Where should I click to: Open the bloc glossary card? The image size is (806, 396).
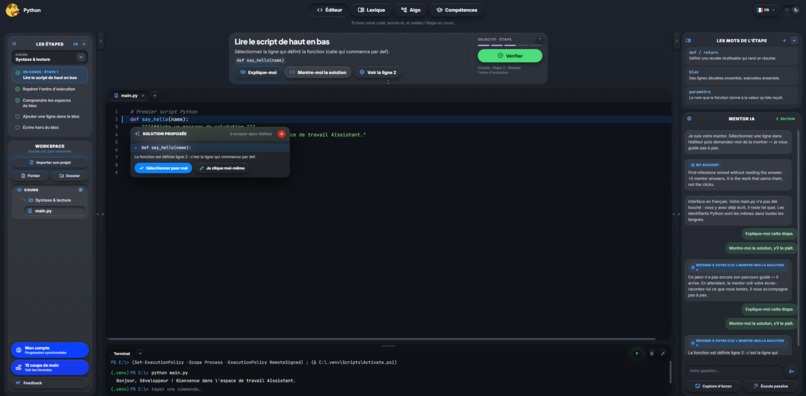tap(741, 75)
